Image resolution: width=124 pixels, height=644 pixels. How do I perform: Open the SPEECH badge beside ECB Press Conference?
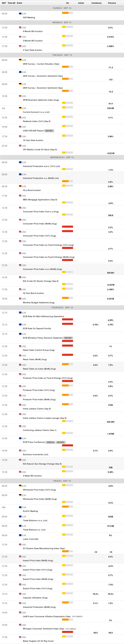coord(50,442)
